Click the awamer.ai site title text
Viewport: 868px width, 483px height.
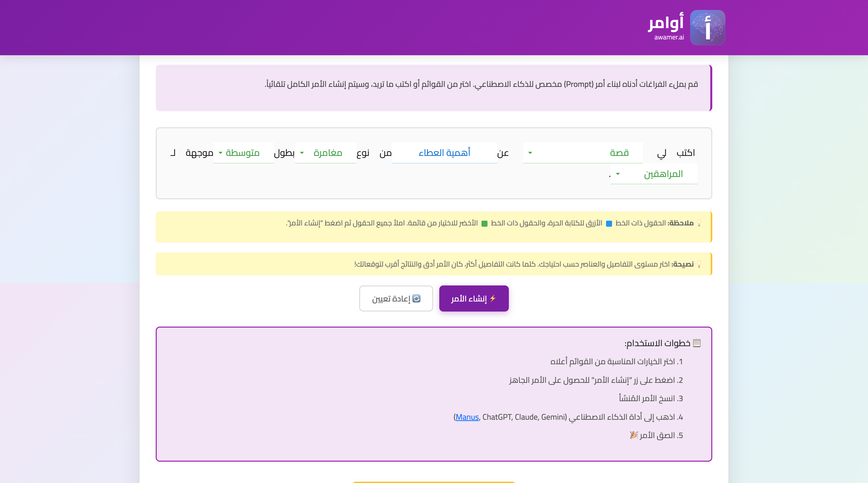(669, 37)
